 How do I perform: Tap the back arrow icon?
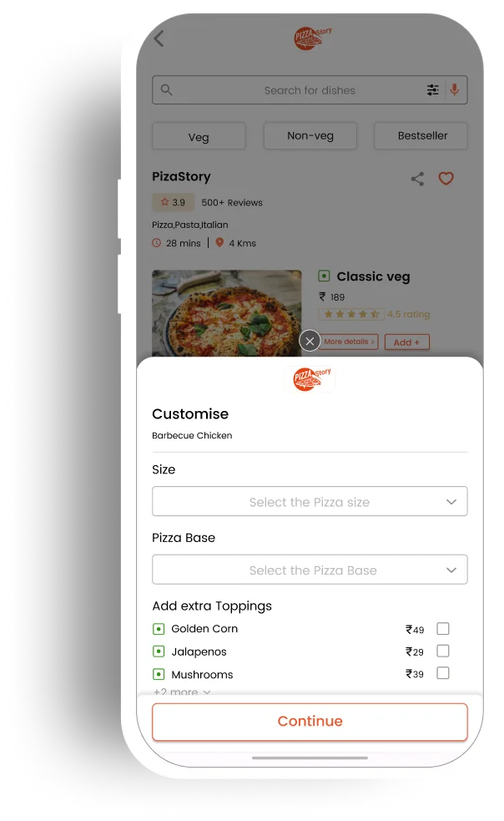[x=159, y=38]
